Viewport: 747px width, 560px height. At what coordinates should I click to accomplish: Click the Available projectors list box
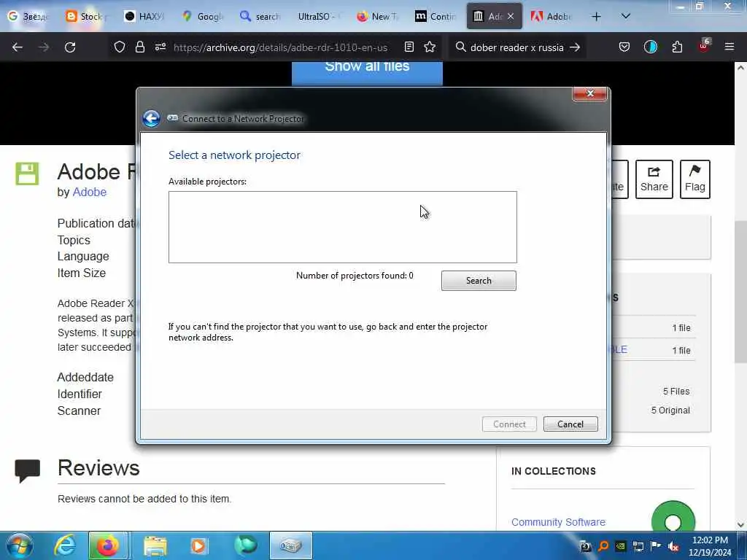click(x=343, y=227)
